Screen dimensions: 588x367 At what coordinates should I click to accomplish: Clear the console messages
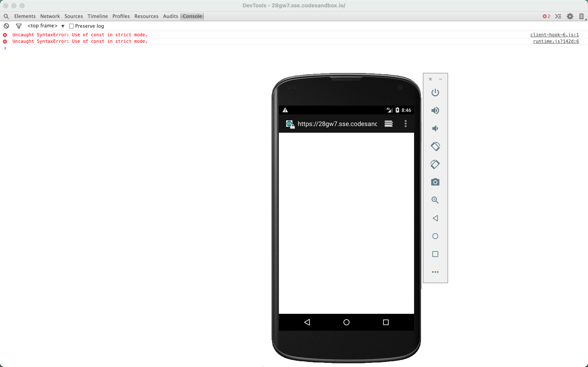click(6, 26)
